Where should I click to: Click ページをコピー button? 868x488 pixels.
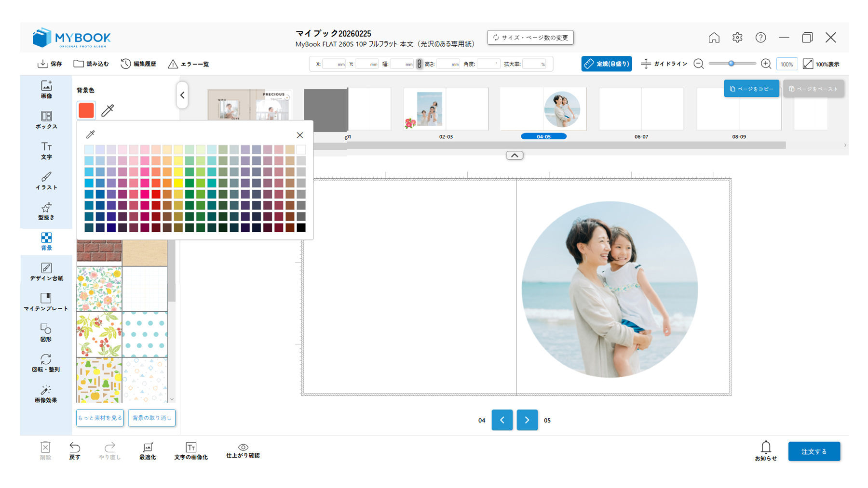click(x=751, y=89)
